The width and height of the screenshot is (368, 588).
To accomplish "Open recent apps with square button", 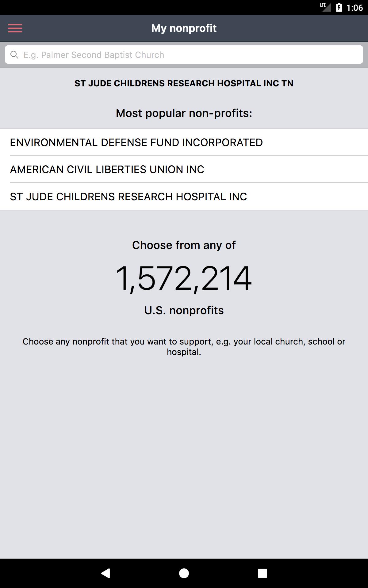I will [262, 573].
